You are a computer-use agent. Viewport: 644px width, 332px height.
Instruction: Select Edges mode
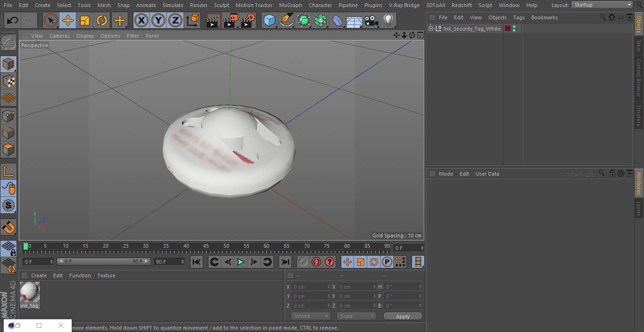8,133
